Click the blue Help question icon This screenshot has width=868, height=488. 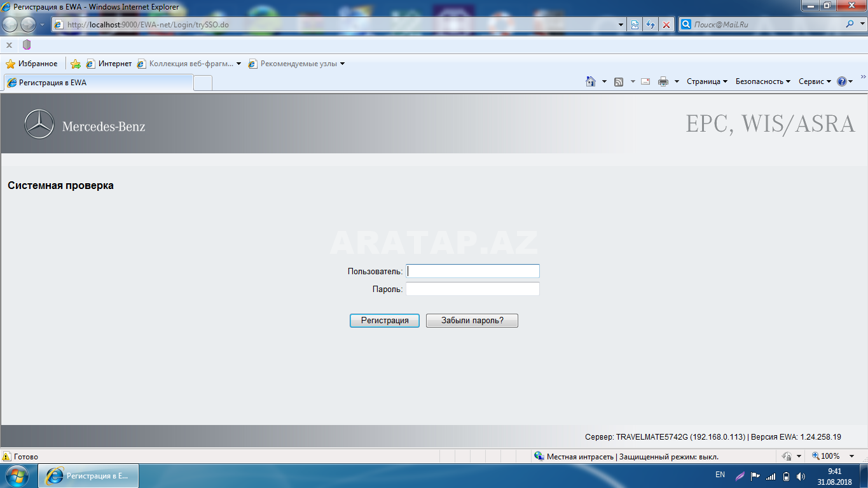(x=842, y=81)
